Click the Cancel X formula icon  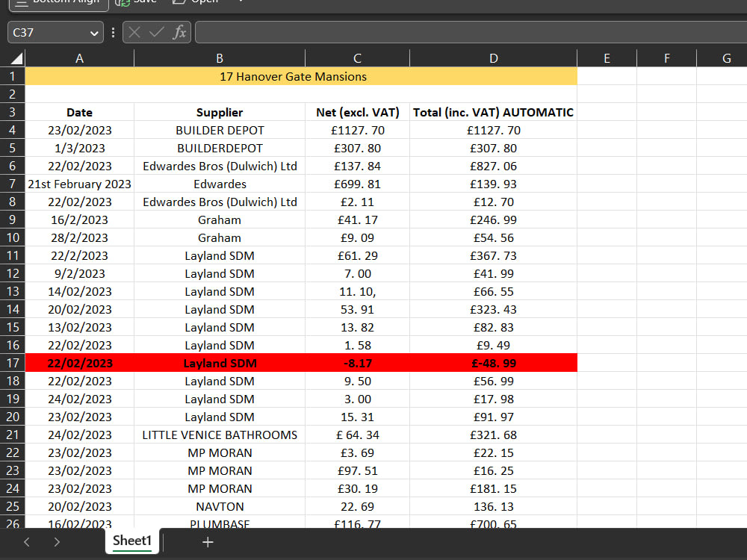(134, 32)
